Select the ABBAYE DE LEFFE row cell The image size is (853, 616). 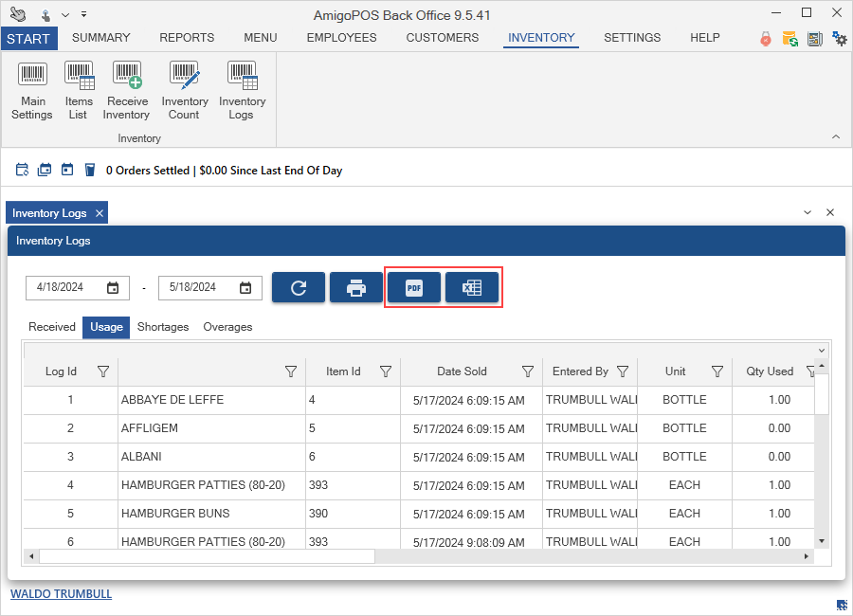tap(211, 400)
